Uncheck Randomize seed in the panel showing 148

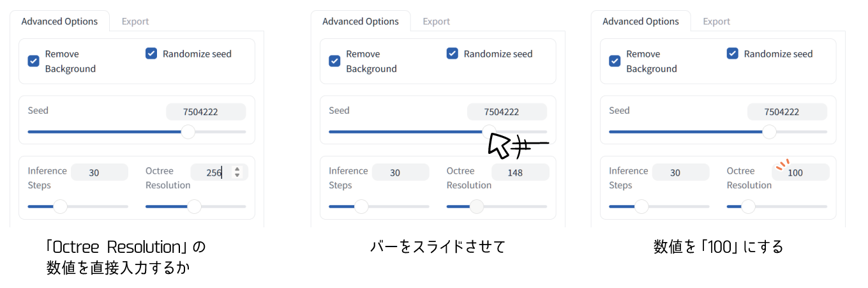pos(452,54)
